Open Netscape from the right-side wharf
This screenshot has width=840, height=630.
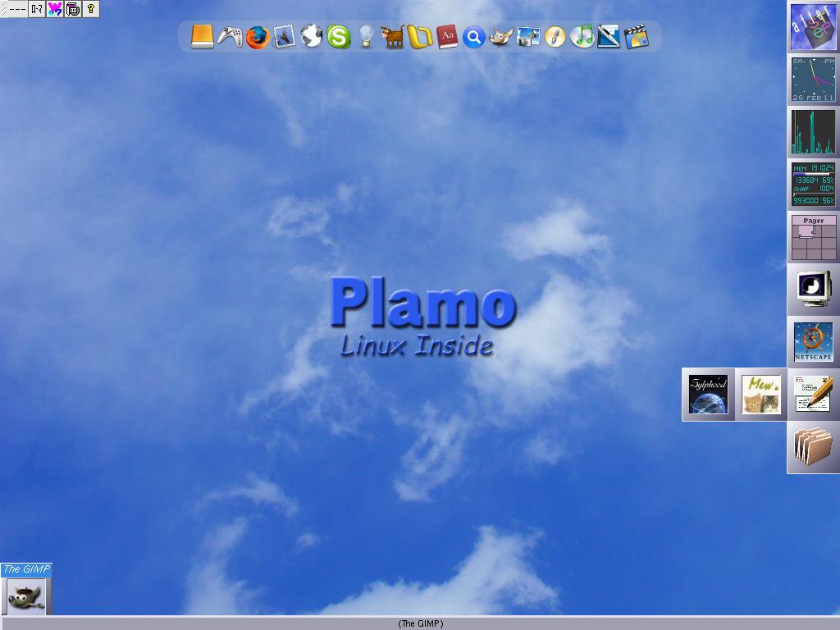(x=812, y=340)
